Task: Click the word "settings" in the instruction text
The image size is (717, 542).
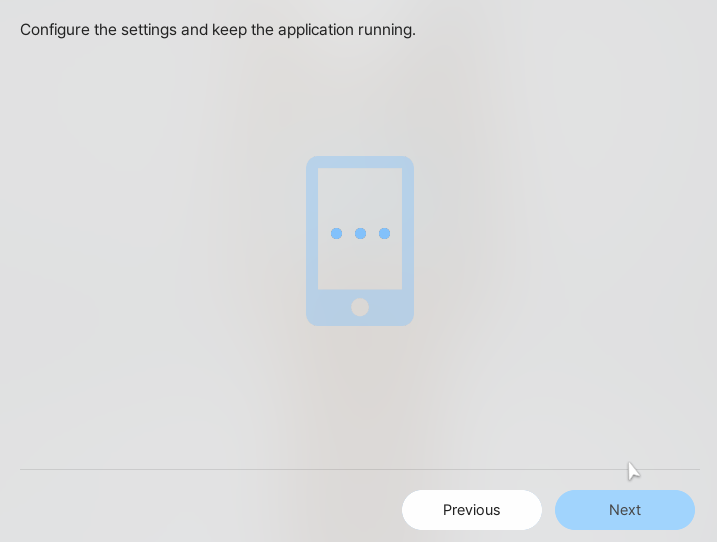Action: point(149,30)
